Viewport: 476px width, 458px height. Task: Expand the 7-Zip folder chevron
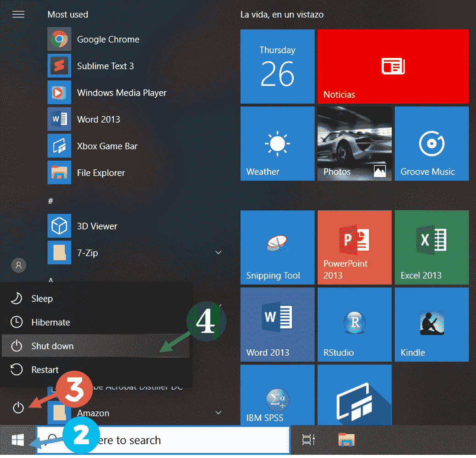point(218,252)
